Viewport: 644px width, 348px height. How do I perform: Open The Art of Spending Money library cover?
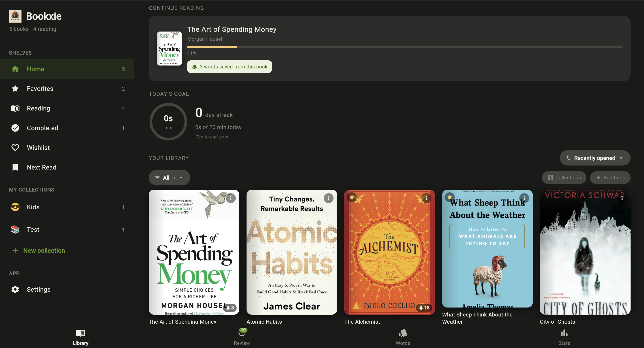194,252
